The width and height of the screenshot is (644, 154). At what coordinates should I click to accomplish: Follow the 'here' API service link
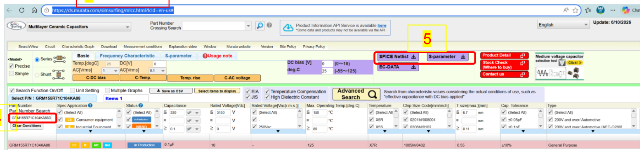[x=382, y=26]
